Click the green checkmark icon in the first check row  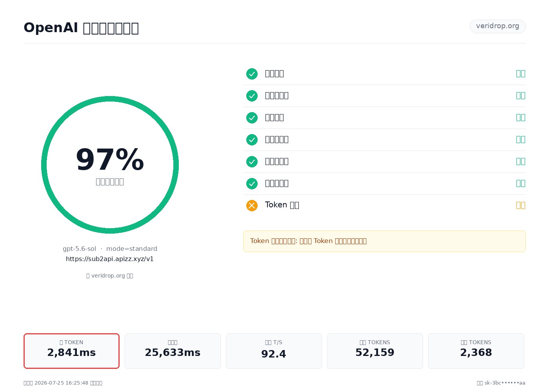click(252, 74)
